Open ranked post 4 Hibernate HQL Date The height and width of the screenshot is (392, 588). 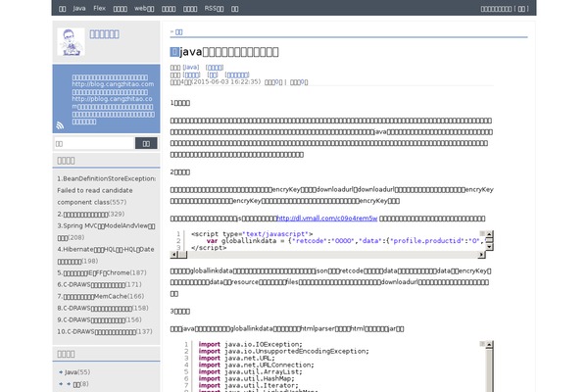pyautogui.click(x=106, y=255)
